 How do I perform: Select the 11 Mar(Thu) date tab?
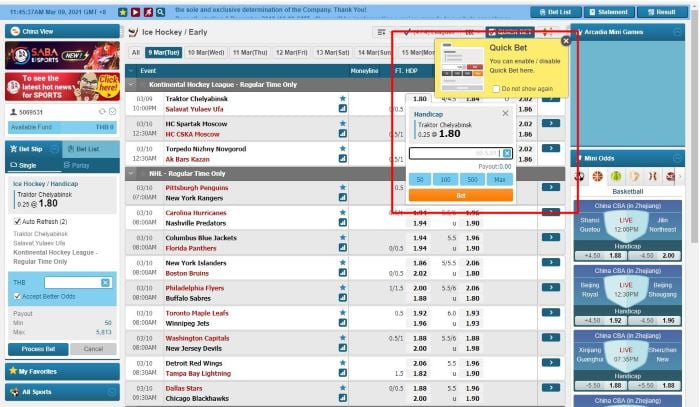pyautogui.click(x=250, y=53)
